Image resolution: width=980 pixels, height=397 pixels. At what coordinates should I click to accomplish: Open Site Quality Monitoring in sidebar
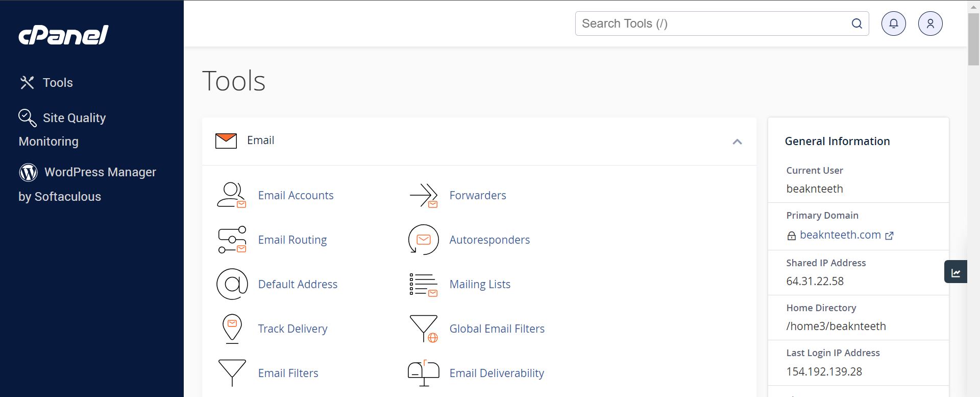[x=74, y=118]
